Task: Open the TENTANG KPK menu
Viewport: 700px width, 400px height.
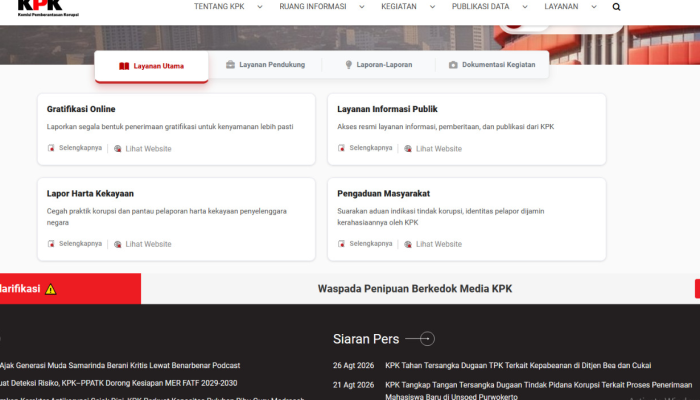Action: click(219, 7)
